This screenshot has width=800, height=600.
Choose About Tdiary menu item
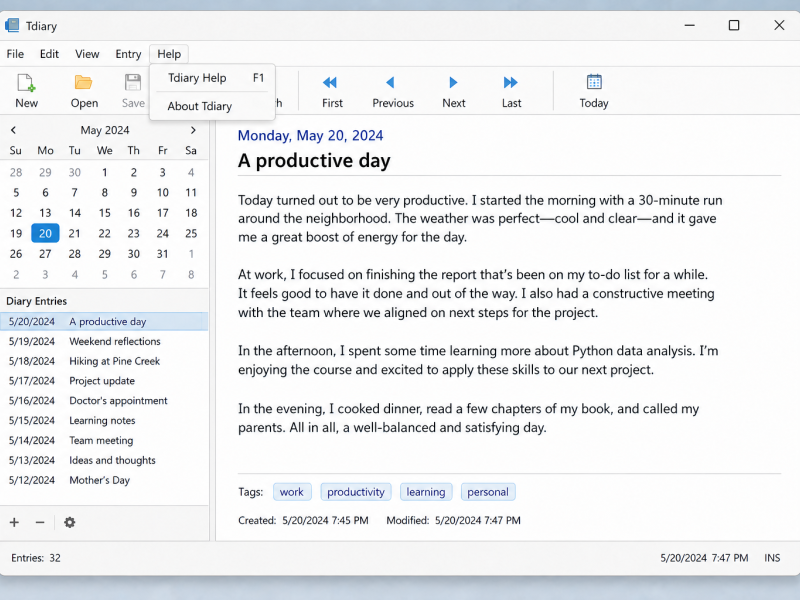click(x=212, y=106)
